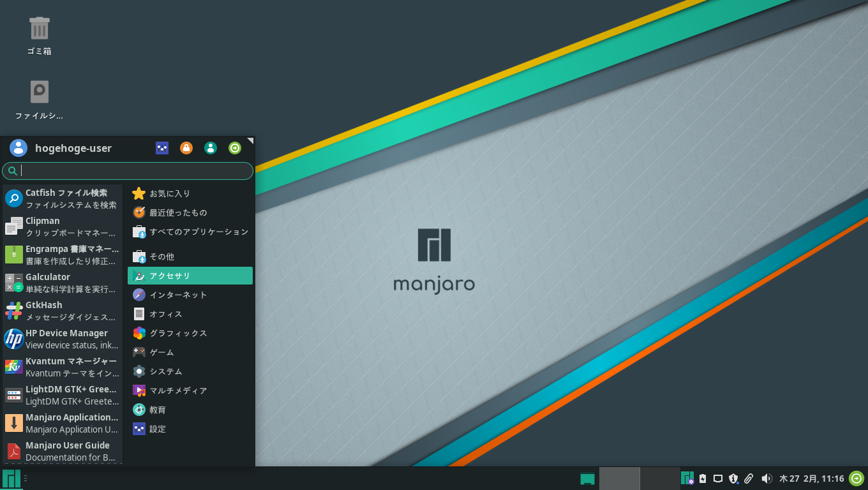Click the Manjaro menu button on taskbar
The image size is (868, 490).
[x=11, y=479]
